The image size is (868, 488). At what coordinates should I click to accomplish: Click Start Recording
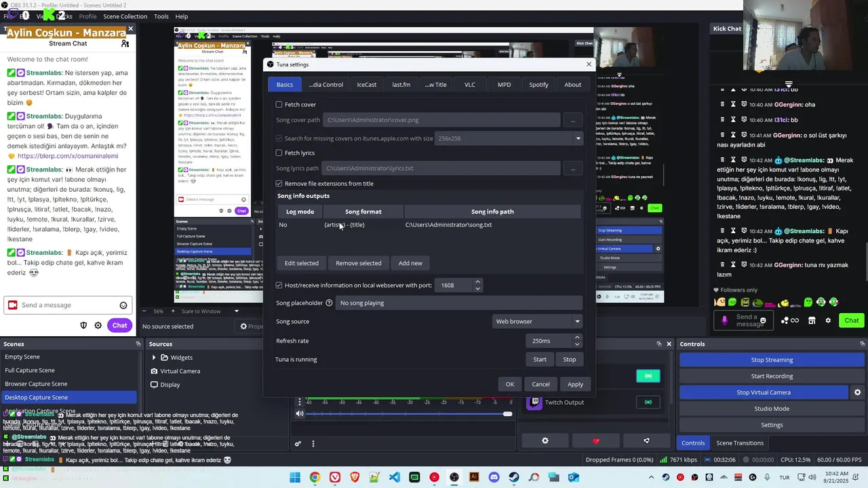pyautogui.click(x=772, y=376)
